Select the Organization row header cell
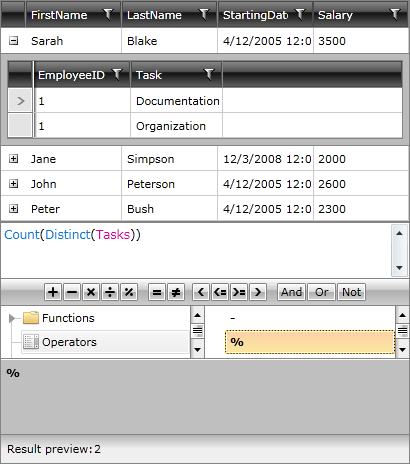Screen dimensions: 410x464 pyautogui.click(x=20, y=125)
